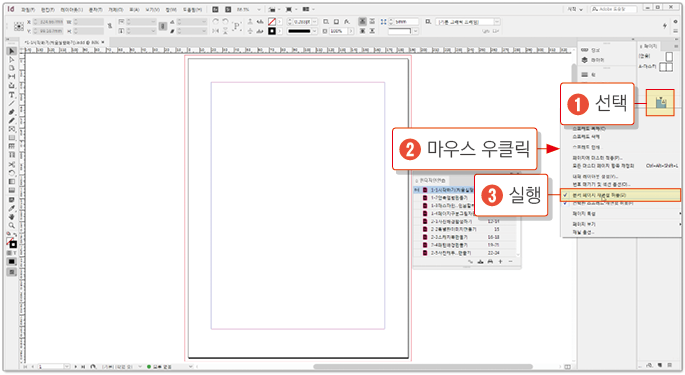Enable wrap around bounding box button
This screenshot has height=375, width=685.
(x=372, y=21)
